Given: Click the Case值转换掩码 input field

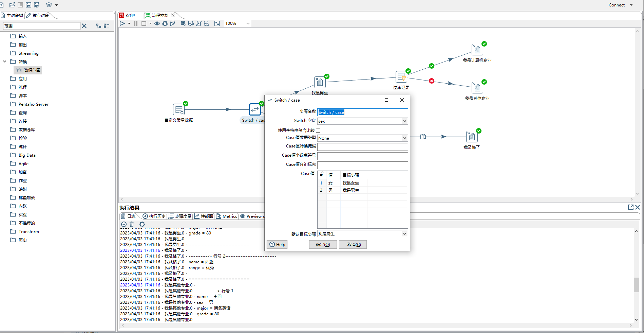Looking at the screenshot, I should point(362,147).
